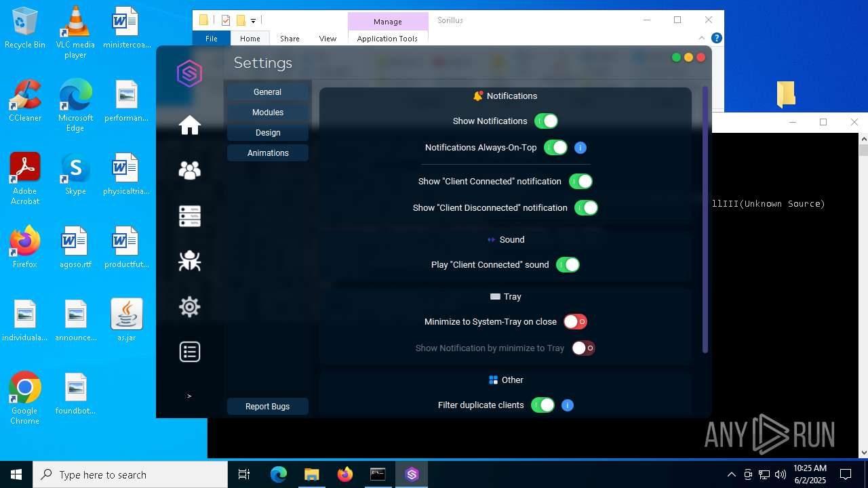Switch to the command prompt on the taskbar
Screen dimensions: 868x488
pyautogui.click(x=378, y=474)
